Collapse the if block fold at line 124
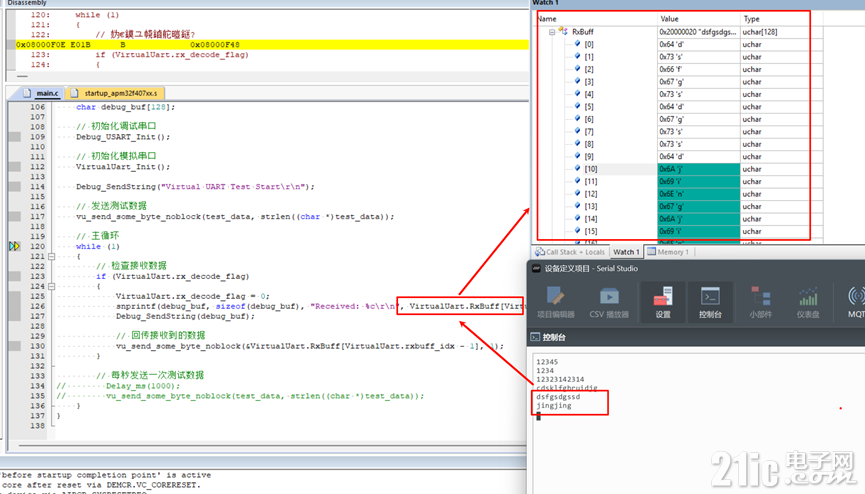 coord(51,286)
